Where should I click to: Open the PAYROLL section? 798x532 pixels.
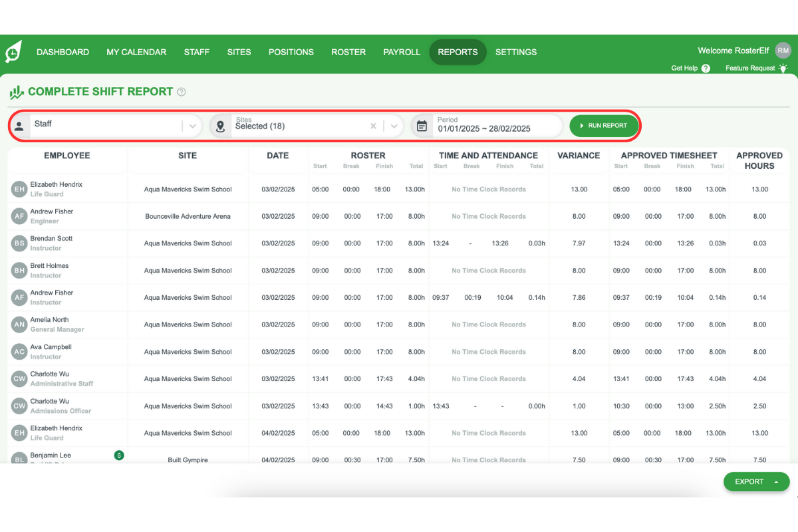point(402,52)
